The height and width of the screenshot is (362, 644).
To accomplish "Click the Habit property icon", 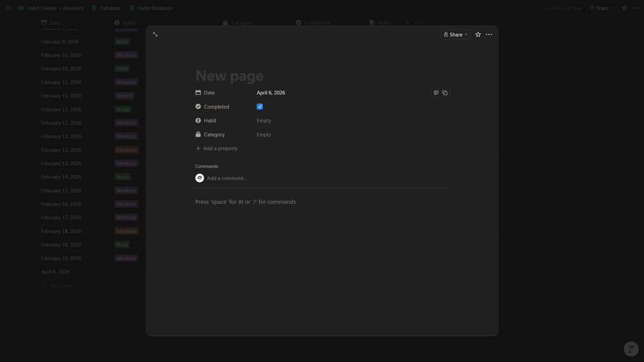I will 198,121.
